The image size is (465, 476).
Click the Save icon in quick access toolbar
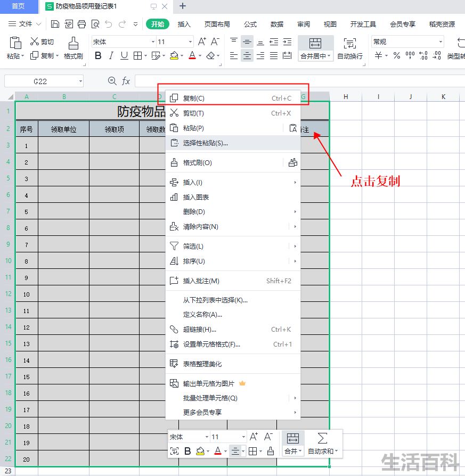pyautogui.click(x=55, y=24)
